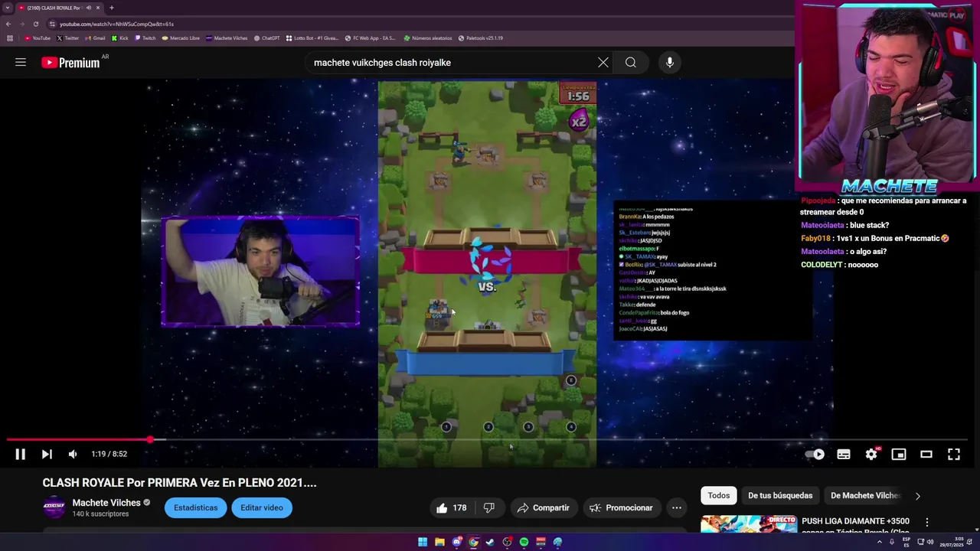Click the red scrubber handle on timeline
This screenshot has width=980, height=551.
tap(150, 440)
